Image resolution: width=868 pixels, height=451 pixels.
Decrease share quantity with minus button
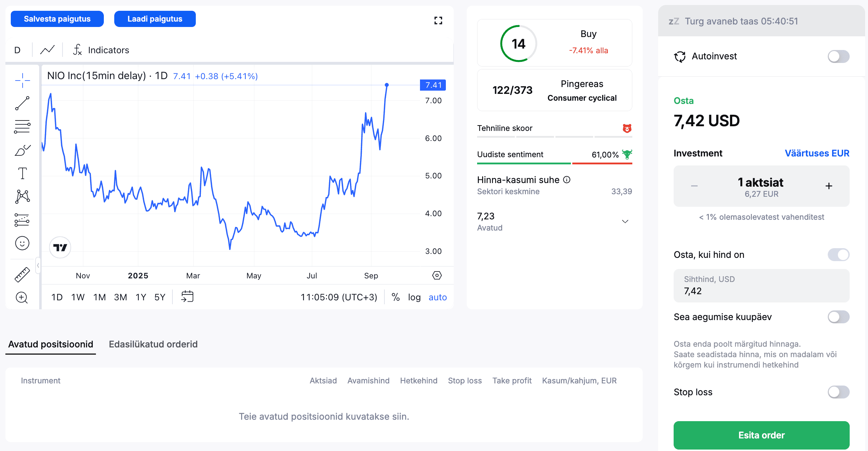tap(694, 186)
